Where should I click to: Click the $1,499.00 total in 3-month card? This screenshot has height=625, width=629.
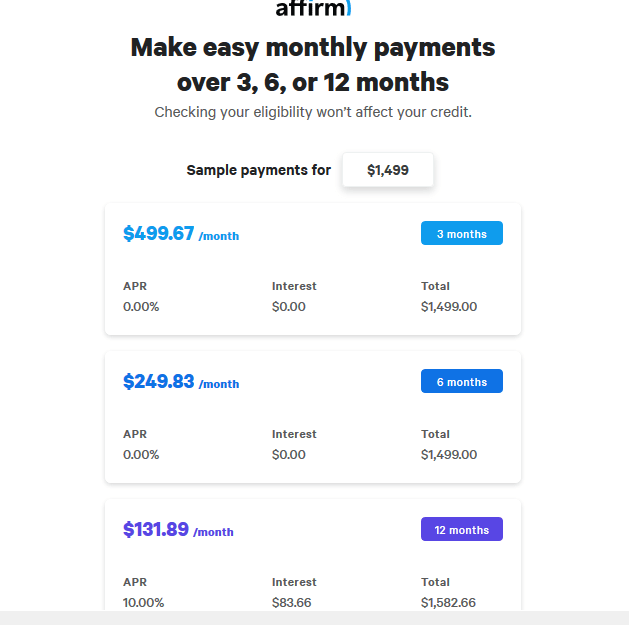[x=449, y=307]
